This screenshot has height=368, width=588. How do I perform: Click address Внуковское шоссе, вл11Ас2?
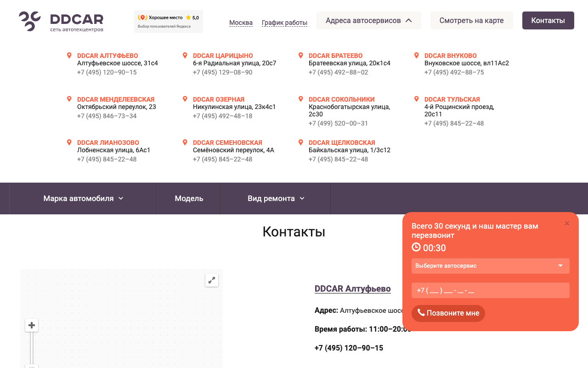point(467,63)
